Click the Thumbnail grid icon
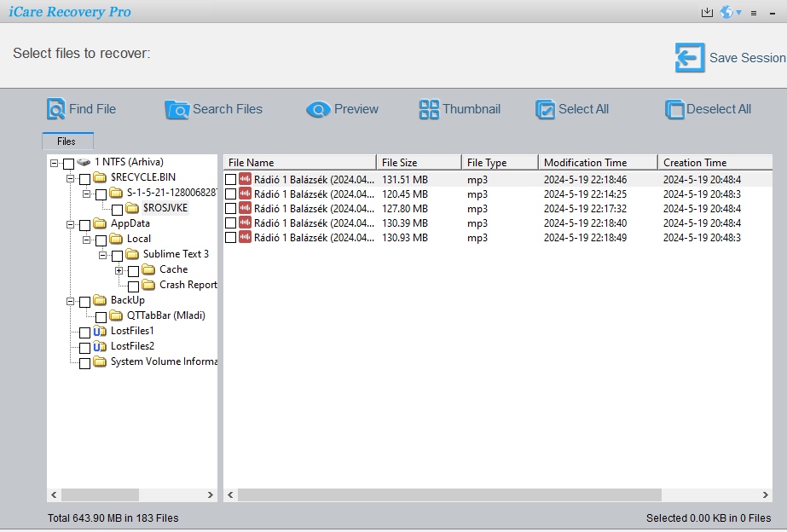 coord(429,109)
